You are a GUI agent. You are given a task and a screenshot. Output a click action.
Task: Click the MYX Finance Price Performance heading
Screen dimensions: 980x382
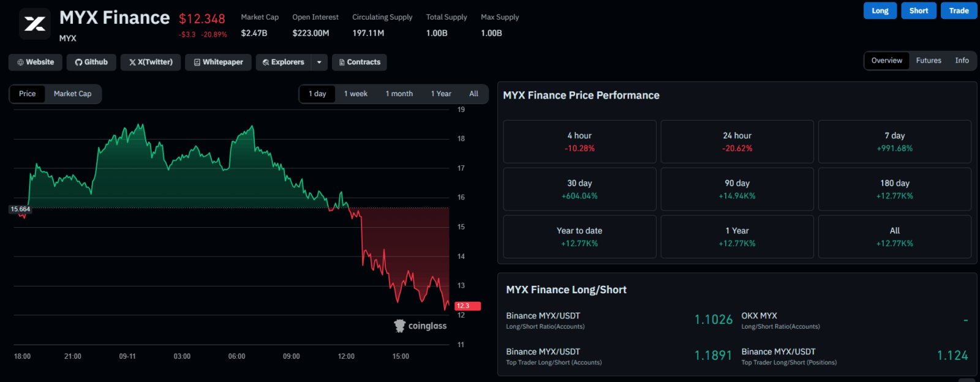click(581, 95)
